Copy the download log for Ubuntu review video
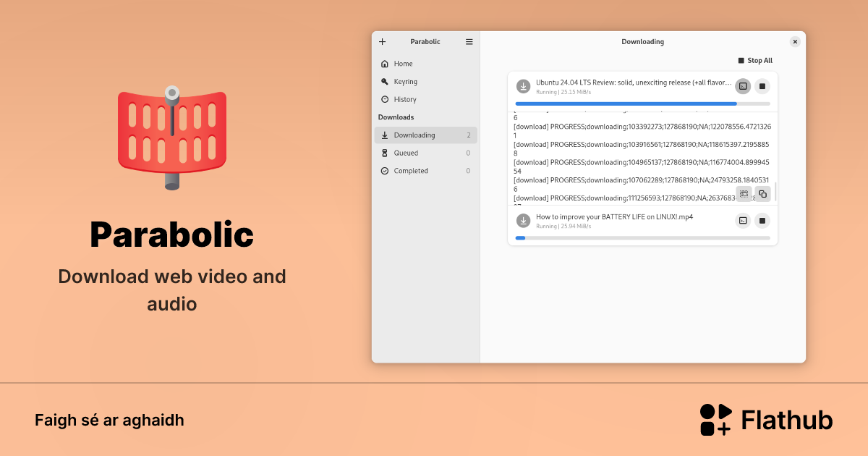The image size is (868, 456). (762, 194)
